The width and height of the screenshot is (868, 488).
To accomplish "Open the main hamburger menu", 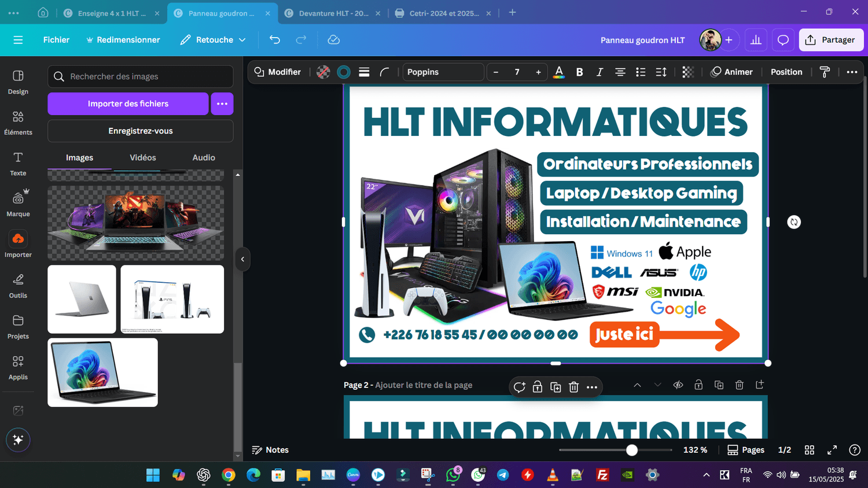I will (18, 40).
